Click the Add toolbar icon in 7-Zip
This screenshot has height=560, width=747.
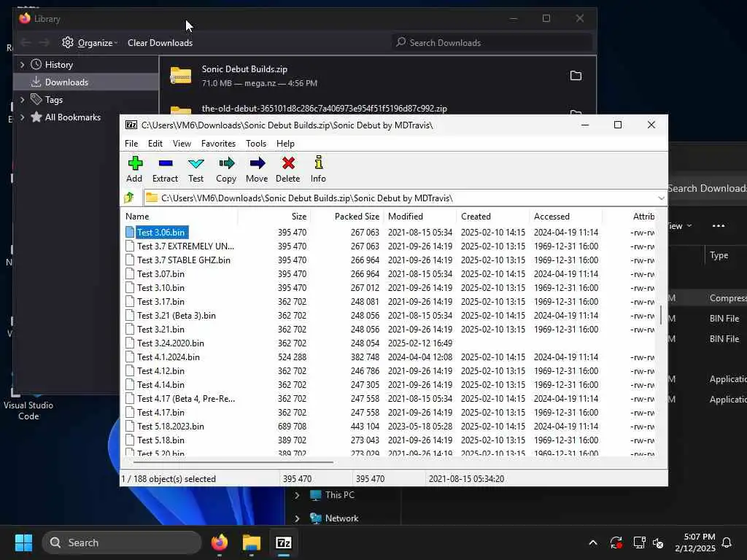coord(134,169)
